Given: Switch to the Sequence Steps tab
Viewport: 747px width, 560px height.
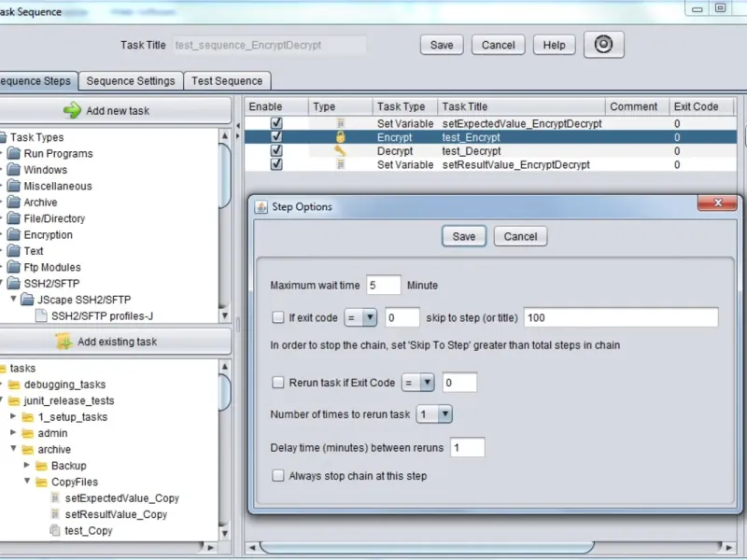Looking at the screenshot, I should tap(37, 81).
